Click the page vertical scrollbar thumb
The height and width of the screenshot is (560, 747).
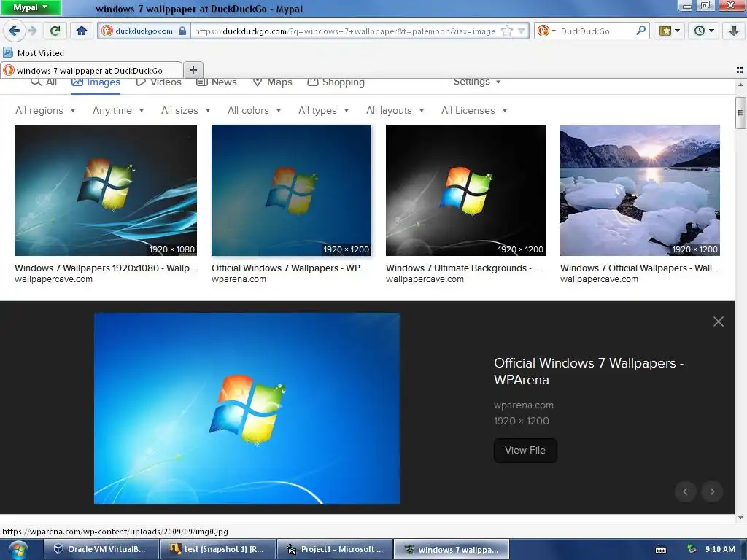click(x=740, y=113)
